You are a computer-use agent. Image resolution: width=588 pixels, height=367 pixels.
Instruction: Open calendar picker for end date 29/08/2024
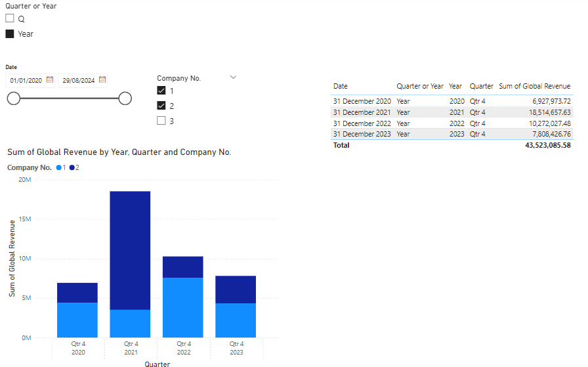(102, 79)
